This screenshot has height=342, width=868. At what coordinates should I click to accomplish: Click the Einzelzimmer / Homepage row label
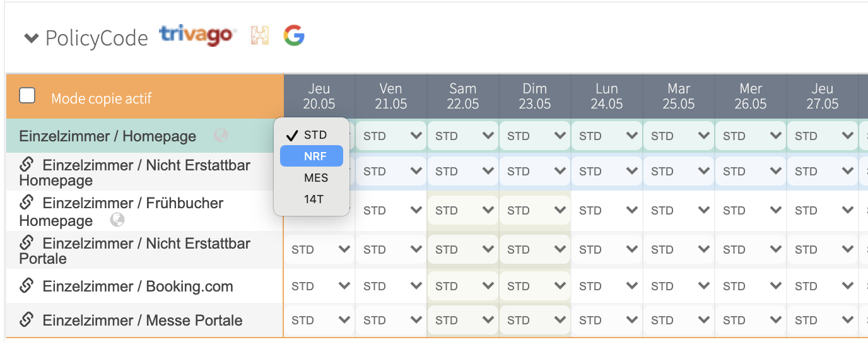coord(107,136)
